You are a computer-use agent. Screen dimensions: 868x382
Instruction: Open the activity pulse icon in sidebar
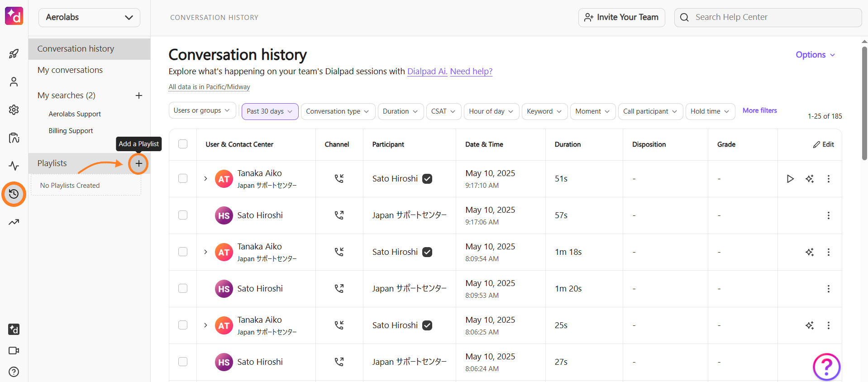coord(14,166)
